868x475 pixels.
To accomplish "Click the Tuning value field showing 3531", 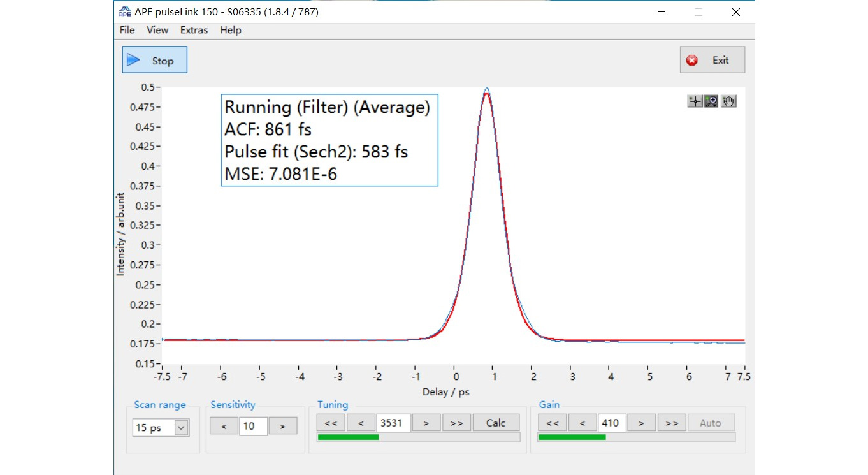I will (393, 423).
